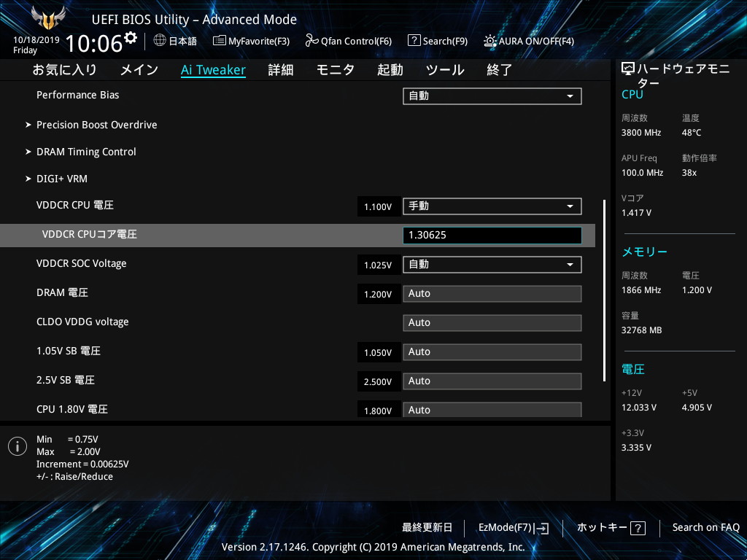The height and width of the screenshot is (560, 747).
Task: Click CPU 1.80V 電圧 Auto field
Action: coord(492,410)
